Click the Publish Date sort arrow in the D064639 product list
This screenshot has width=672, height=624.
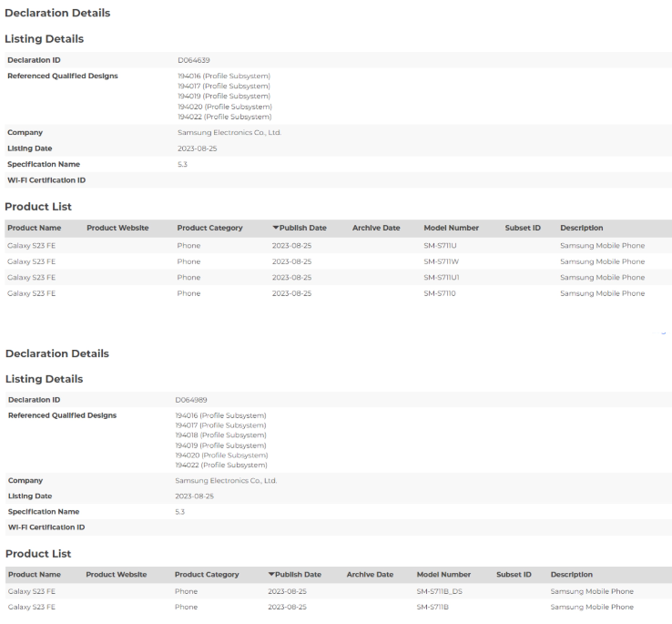(276, 228)
